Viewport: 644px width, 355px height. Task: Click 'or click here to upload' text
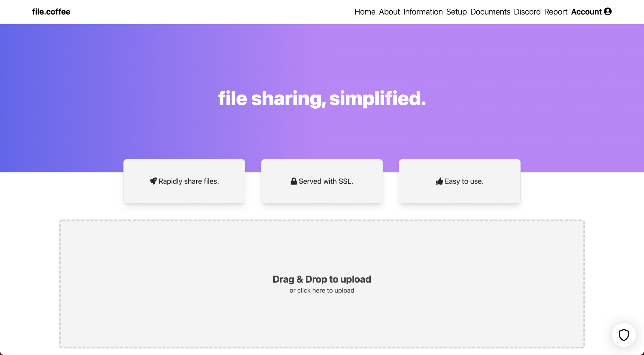(322, 290)
